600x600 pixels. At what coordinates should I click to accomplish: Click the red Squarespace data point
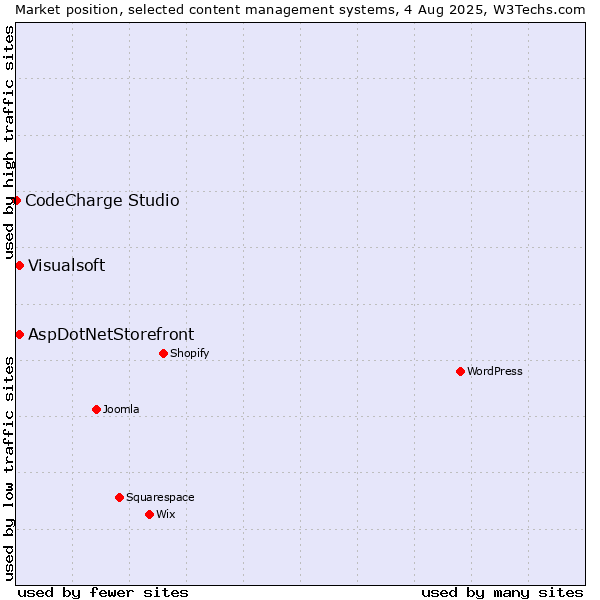tap(119, 497)
